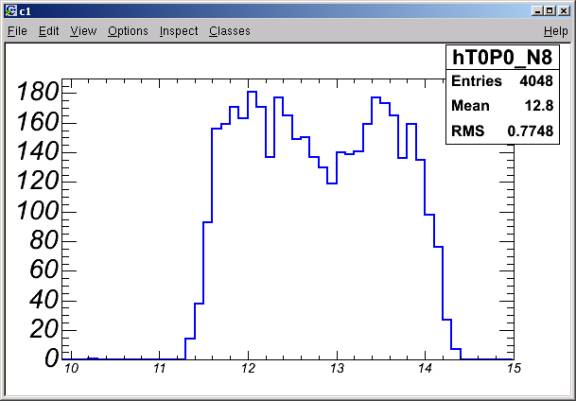Viewport: 576px width, 401px height.
Task: Open the View menu
Action: click(83, 31)
